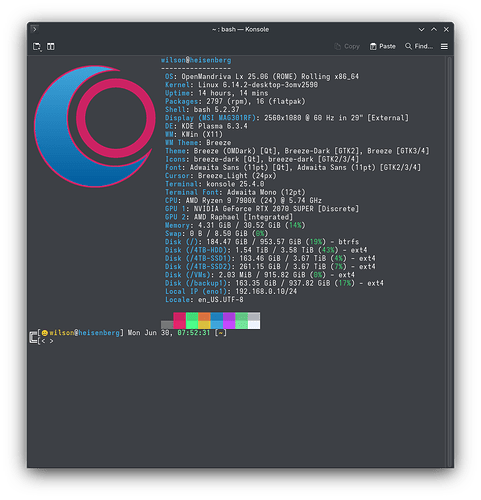Click the 'Disk (/)' btrfs line

[x=262, y=242]
